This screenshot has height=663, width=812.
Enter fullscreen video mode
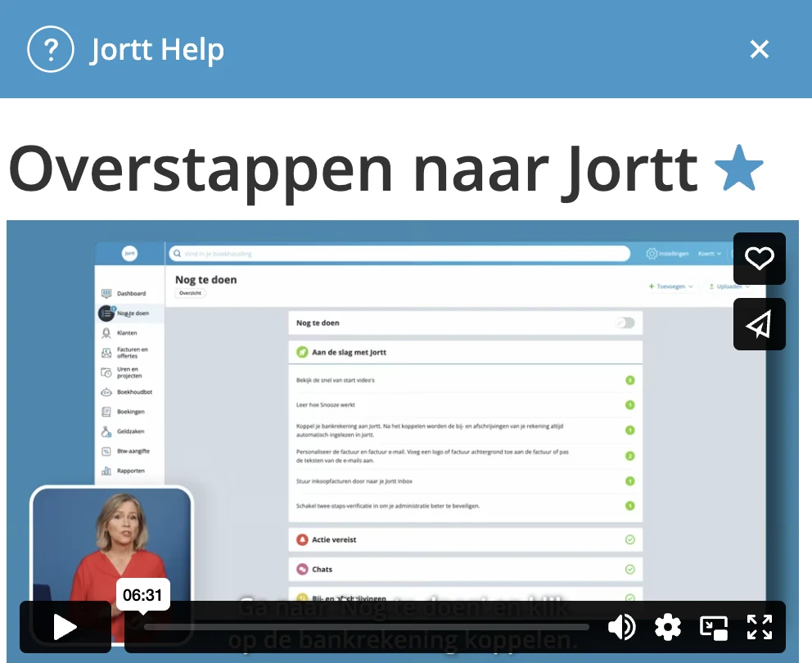[759, 627]
